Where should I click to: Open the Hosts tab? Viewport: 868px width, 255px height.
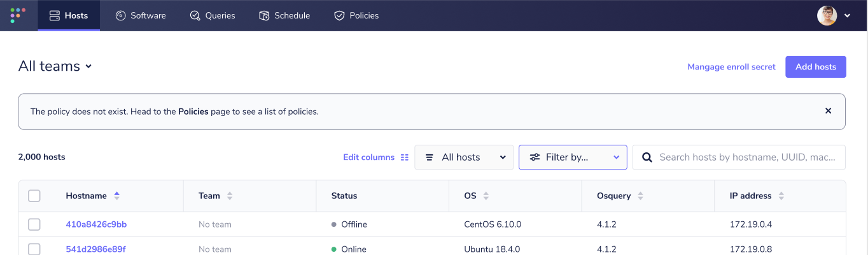[69, 15]
